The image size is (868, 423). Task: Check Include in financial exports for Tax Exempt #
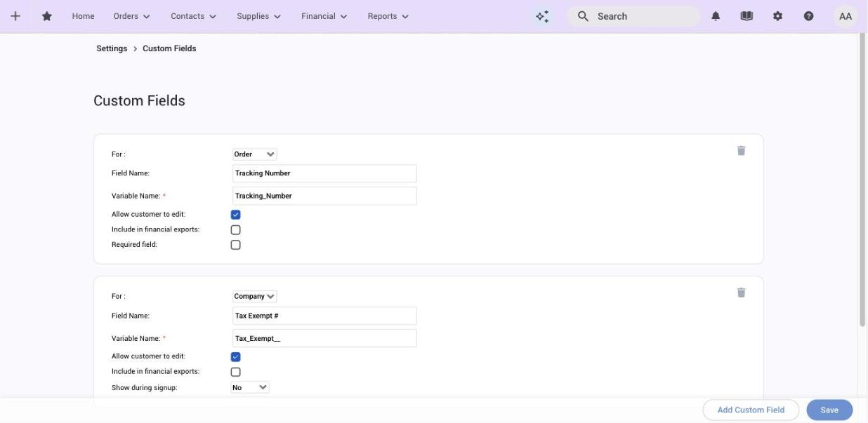[235, 372]
